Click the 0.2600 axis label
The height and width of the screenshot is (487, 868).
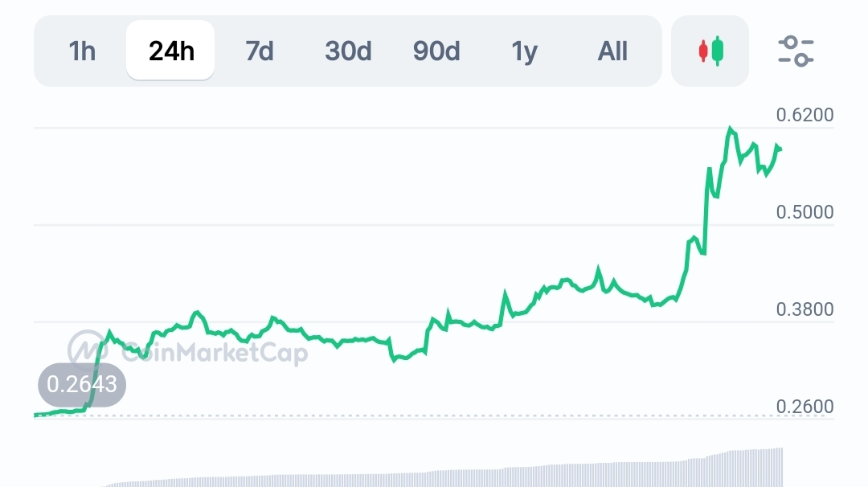805,407
